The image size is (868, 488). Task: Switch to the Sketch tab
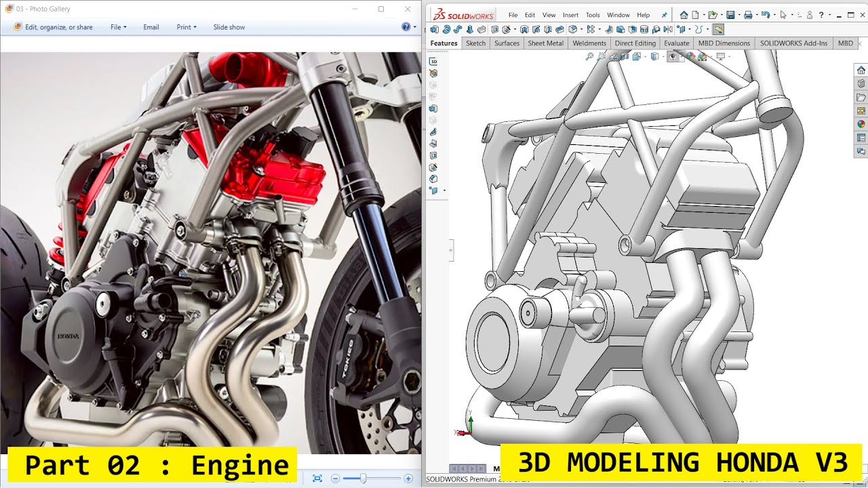tap(475, 43)
